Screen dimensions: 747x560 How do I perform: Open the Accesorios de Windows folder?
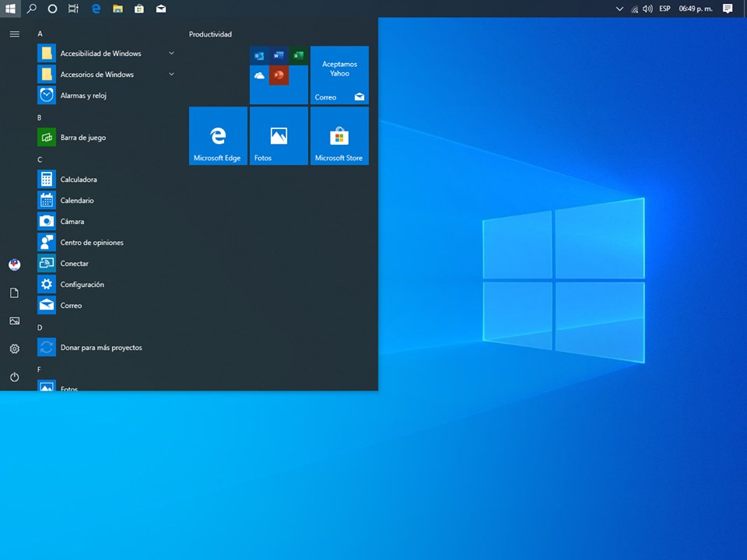pyautogui.click(x=107, y=75)
